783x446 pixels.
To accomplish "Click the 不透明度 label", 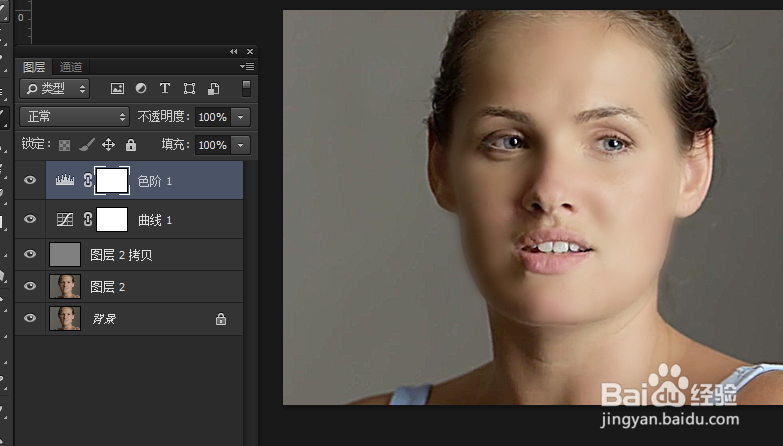I will pos(163,117).
